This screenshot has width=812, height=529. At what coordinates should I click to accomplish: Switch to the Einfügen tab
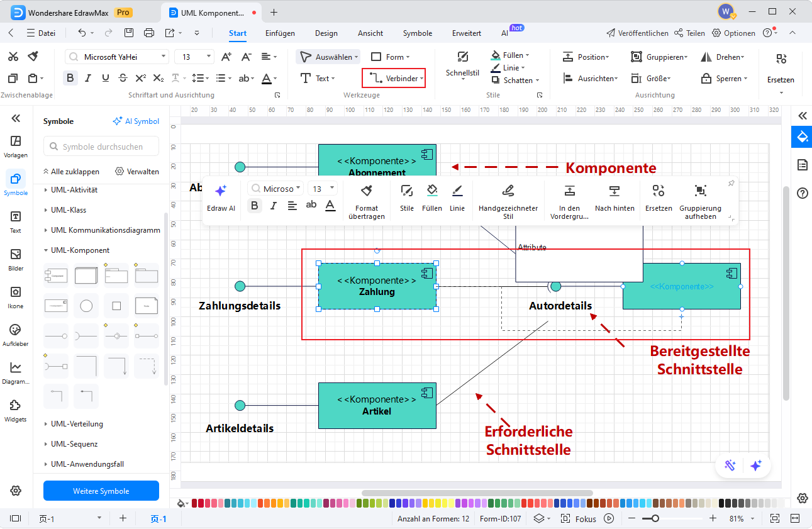(280, 33)
